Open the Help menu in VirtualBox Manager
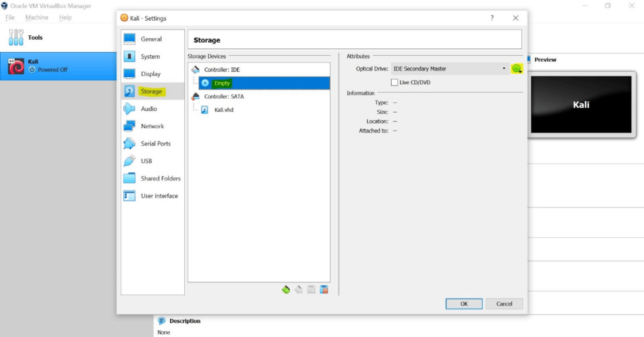 click(x=65, y=17)
